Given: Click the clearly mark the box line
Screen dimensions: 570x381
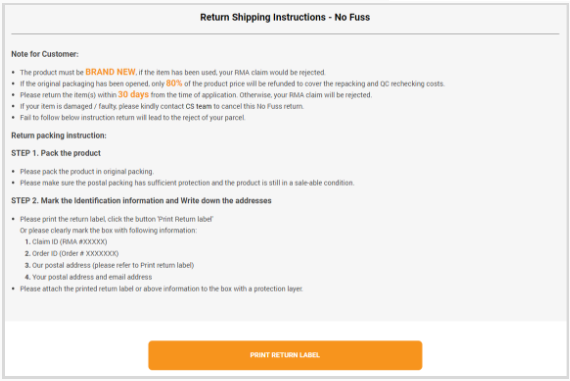Looking at the screenshot, I should click(108, 230).
